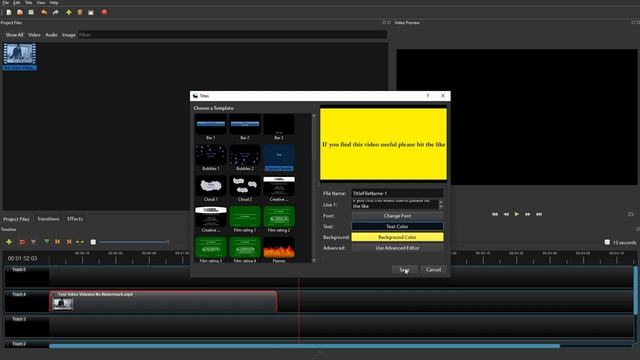Choose the Bubbles 2 title template
This screenshot has width=640, height=360.
pyautogui.click(x=245, y=158)
